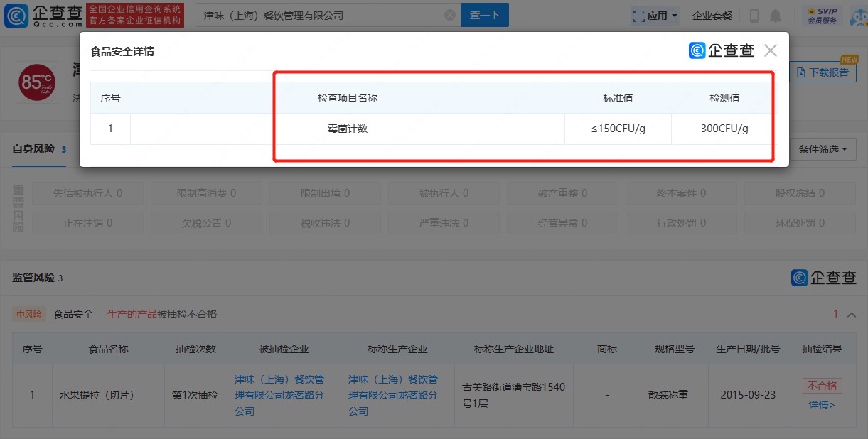Click the 查一下 search button
The image size is (868, 439).
click(x=485, y=15)
